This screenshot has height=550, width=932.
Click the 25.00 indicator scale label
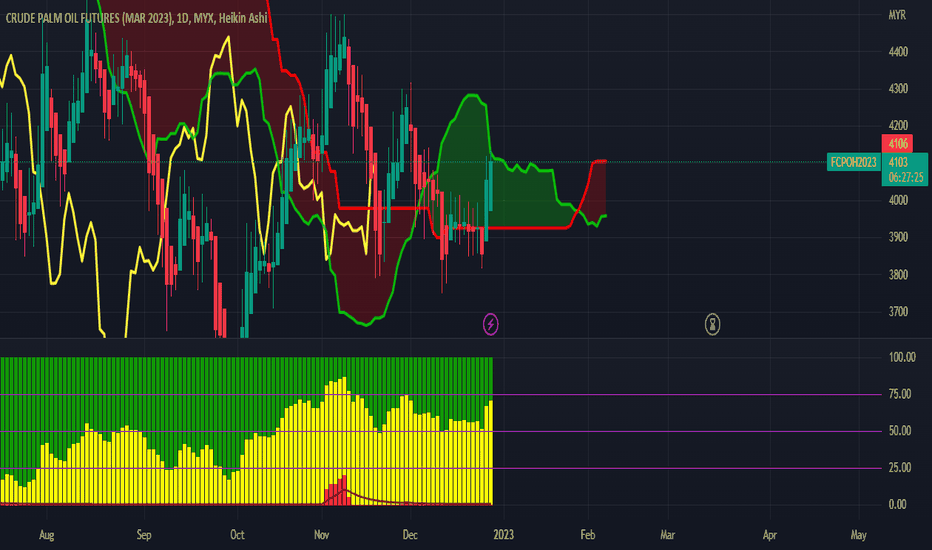tap(900, 468)
